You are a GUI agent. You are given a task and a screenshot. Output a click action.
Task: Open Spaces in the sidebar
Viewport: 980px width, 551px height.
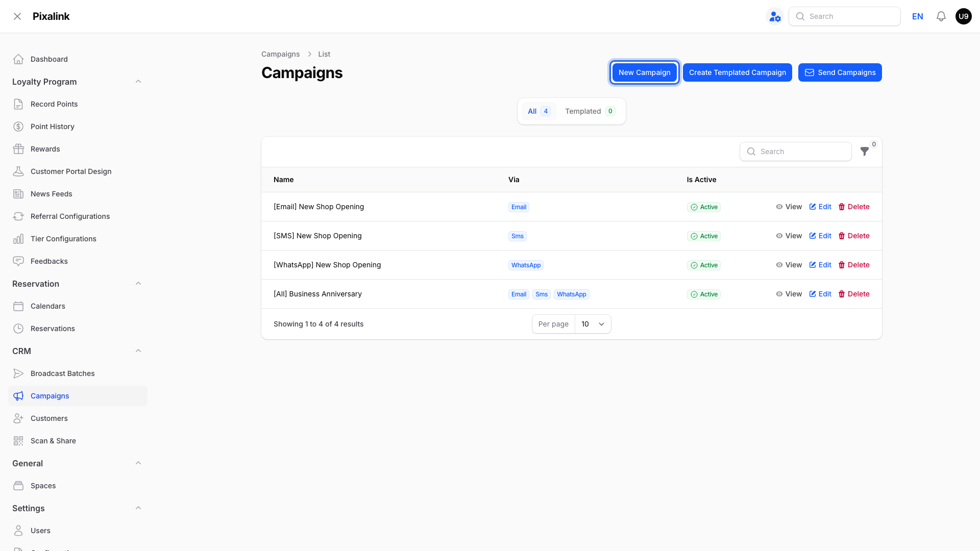click(x=78, y=486)
